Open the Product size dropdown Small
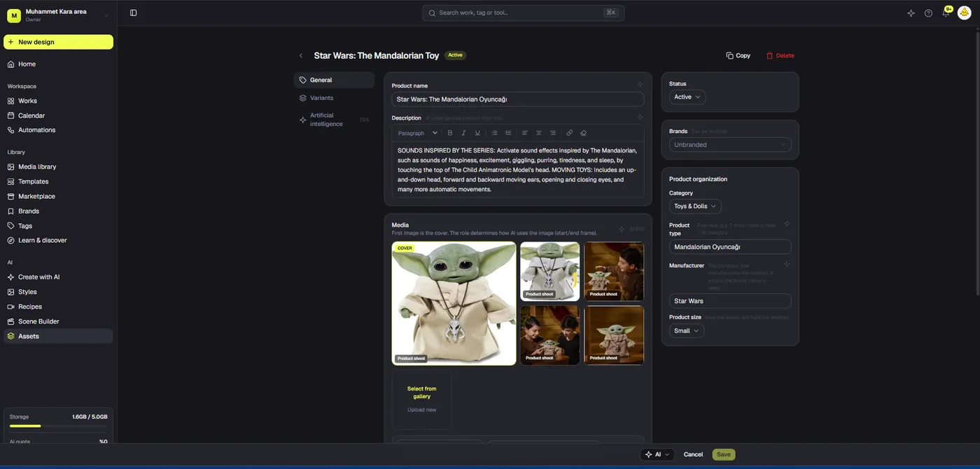980x469 pixels. point(687,331)
